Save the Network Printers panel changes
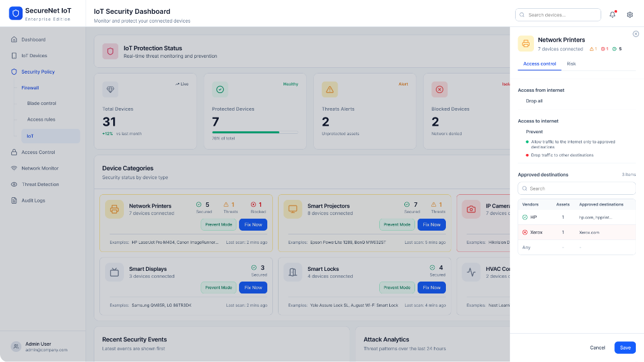This screenshot has width=644, height=362. point(625,348)
